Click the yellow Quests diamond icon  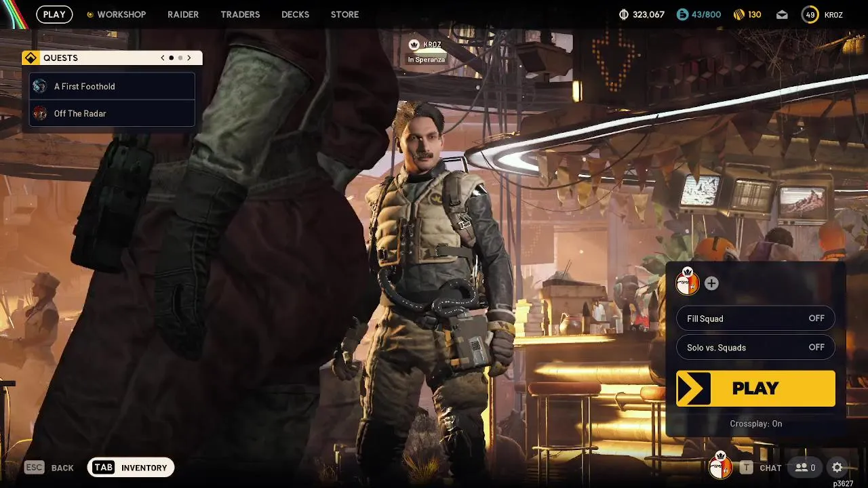(31, 58)
